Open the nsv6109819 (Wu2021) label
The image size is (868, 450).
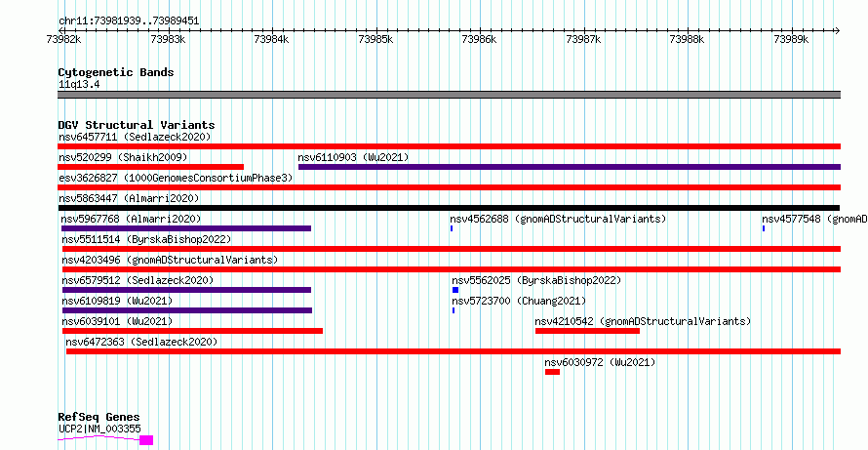(x=117, y=301)
